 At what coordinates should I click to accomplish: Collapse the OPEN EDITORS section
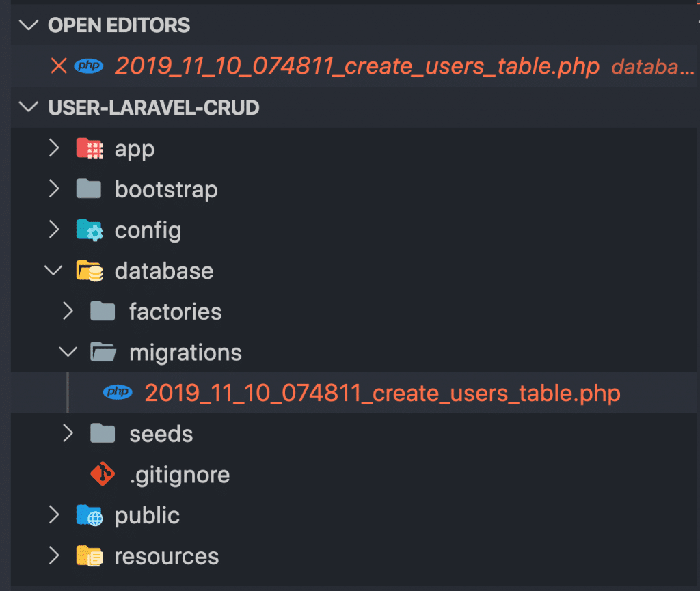(29, 25)
